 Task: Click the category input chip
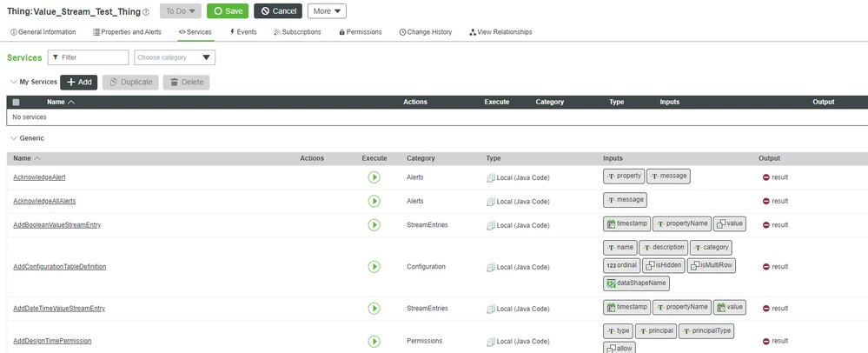point(712,247)
